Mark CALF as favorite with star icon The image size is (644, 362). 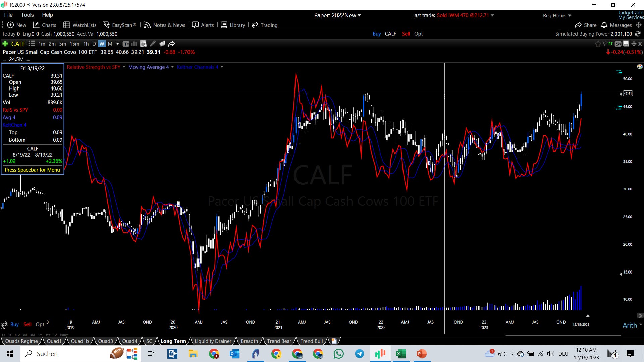tap(598, 44)
